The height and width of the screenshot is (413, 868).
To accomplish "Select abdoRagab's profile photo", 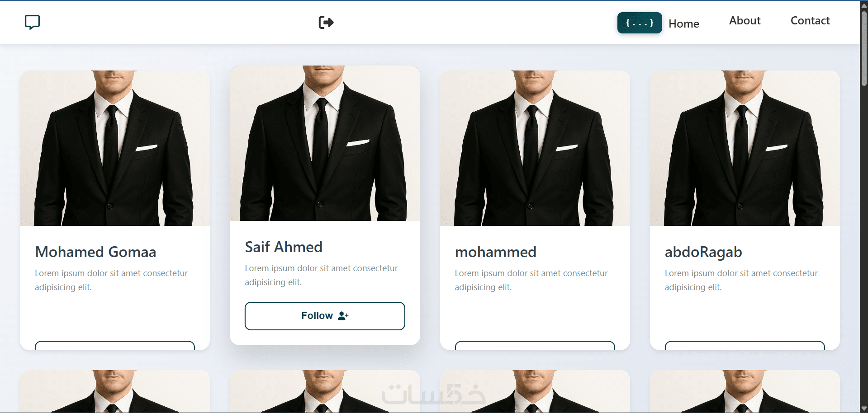I will coord(745,148).
